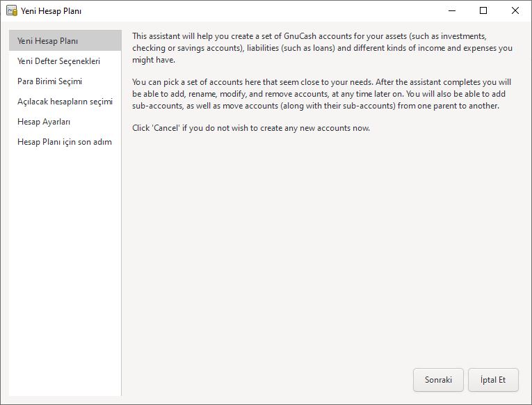Cancel the assistant with İptal Et
Viewport: 532px width, 405px height.
(493, 380)
